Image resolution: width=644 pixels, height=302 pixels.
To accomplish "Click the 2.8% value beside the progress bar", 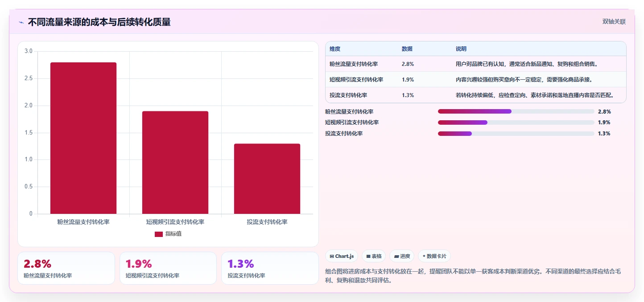I will 604,112.
